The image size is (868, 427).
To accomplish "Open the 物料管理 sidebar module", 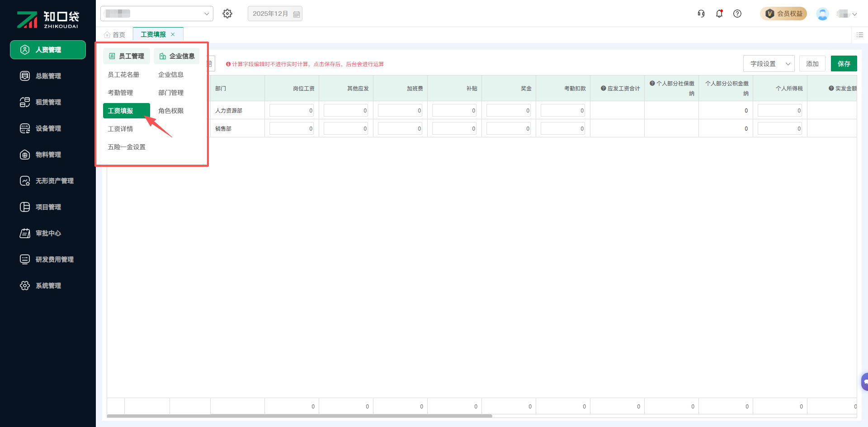I will tap(48, 155).
